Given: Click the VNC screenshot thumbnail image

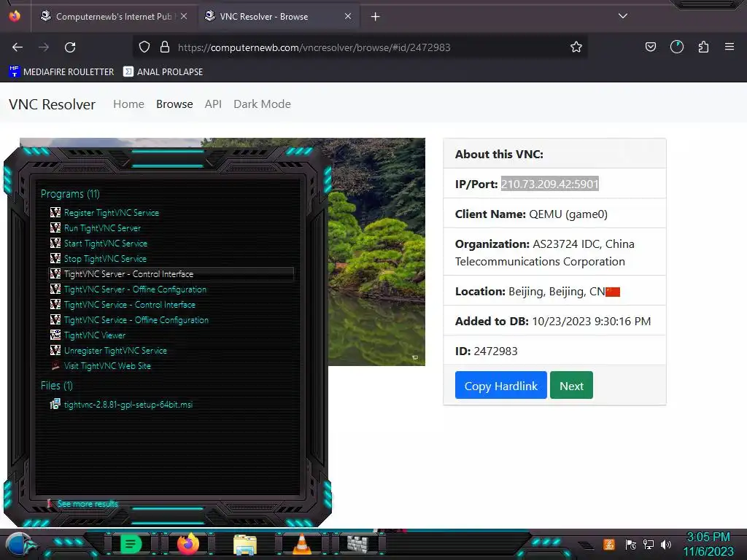Looking at the screenshot, I should tap(376, 252).
